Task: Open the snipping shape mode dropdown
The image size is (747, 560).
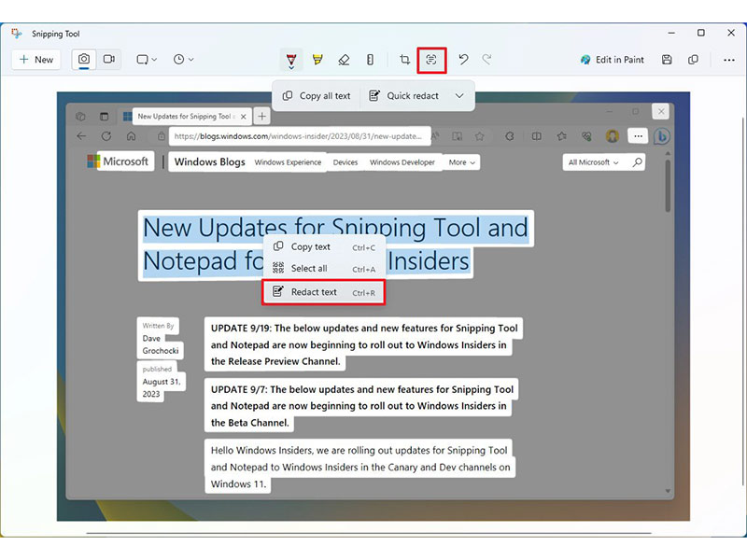Action: click(147, 60)
